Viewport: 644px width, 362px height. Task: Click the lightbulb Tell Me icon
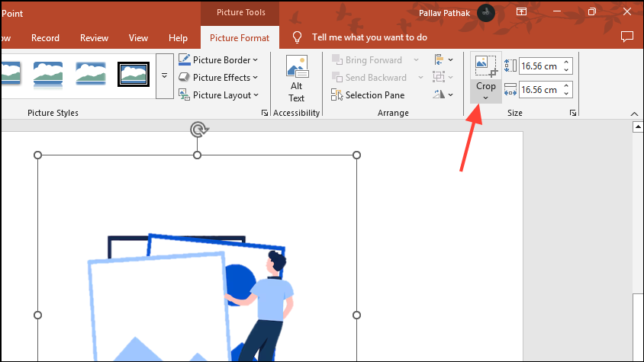click(297, 37)
